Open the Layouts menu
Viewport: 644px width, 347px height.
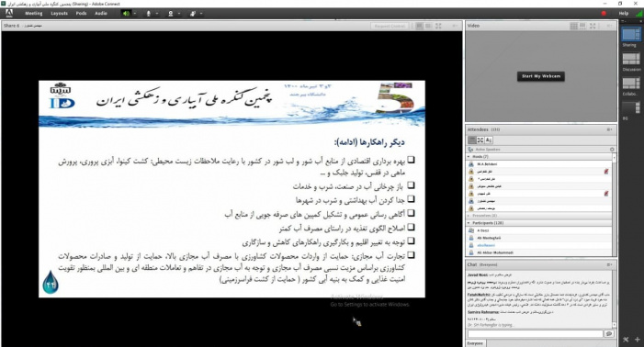click(x=59, y=14)
